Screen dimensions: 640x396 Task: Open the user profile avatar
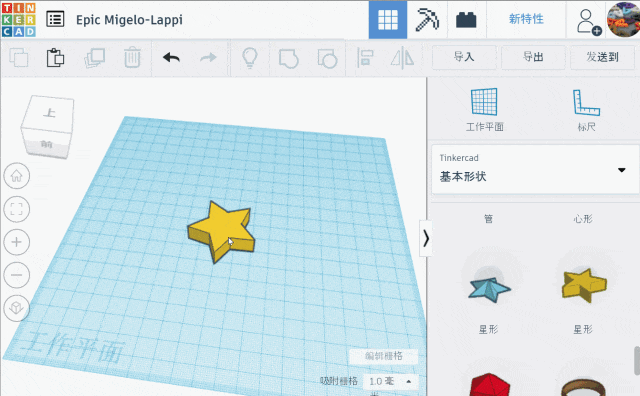point(623,20)
